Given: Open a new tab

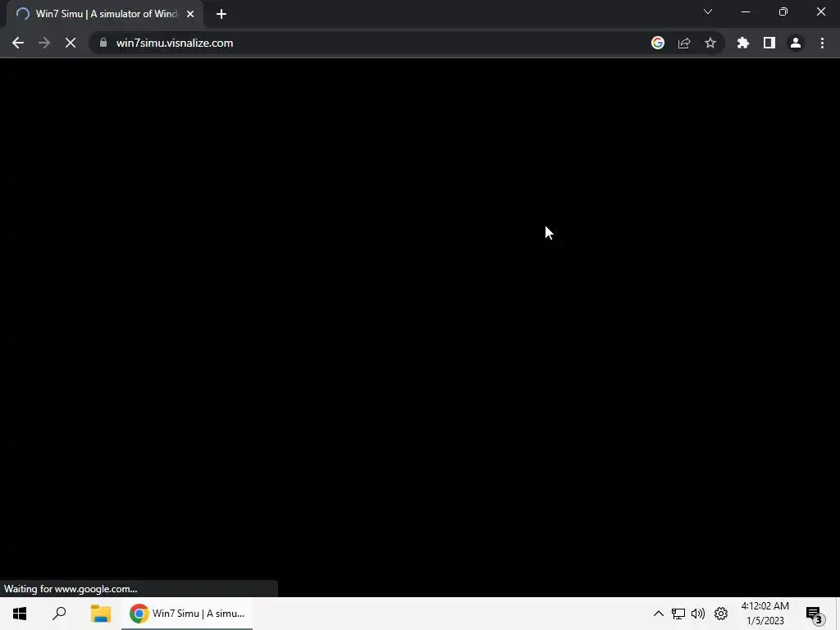Looking at the screenshot, I should pos(221,14).
